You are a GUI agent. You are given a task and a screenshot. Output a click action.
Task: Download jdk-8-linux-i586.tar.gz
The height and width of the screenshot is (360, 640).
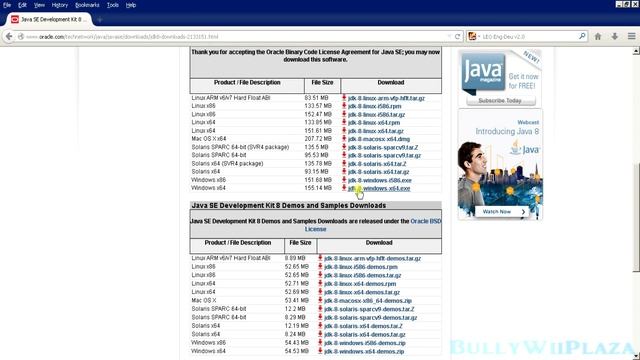click(376, 115)
